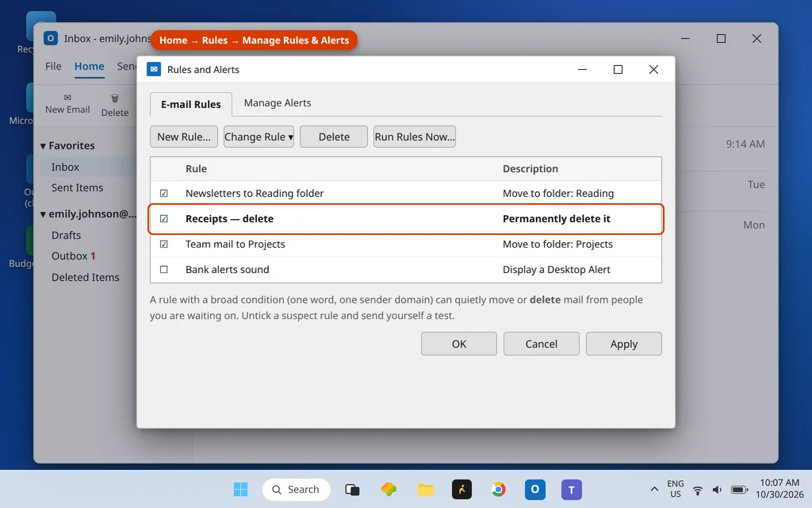Viewport: 812px width, 508px height.
Task: Launch Google Chrome from the taskbar
Action: click(499, 489)
